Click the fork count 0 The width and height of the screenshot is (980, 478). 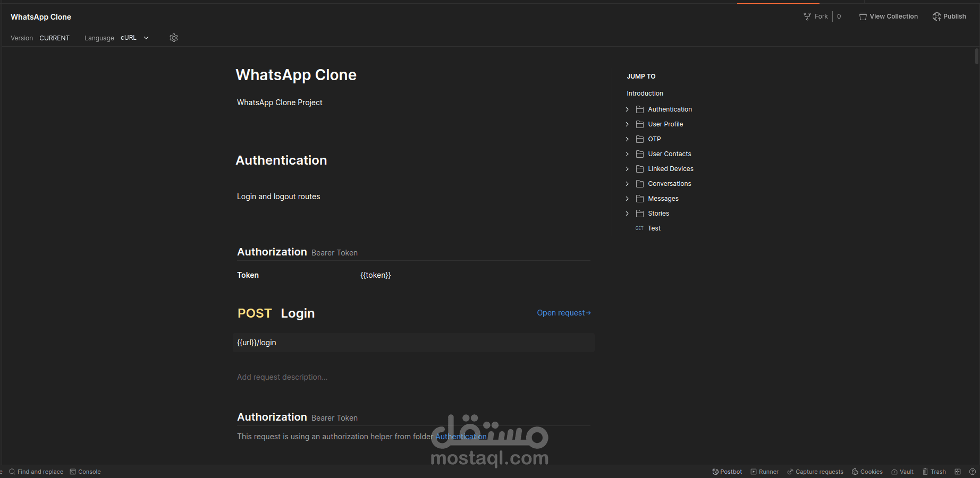tap(839, 16)
